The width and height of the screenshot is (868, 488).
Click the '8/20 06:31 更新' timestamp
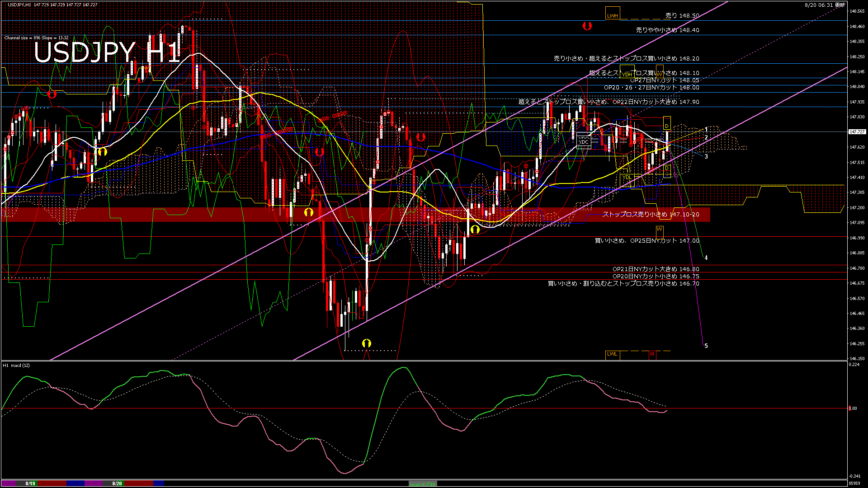click(x=825, y=5)
